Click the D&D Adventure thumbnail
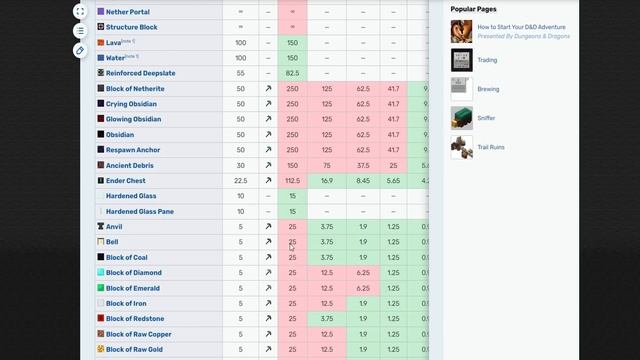 pyautogui.click(x=462, y=31)
